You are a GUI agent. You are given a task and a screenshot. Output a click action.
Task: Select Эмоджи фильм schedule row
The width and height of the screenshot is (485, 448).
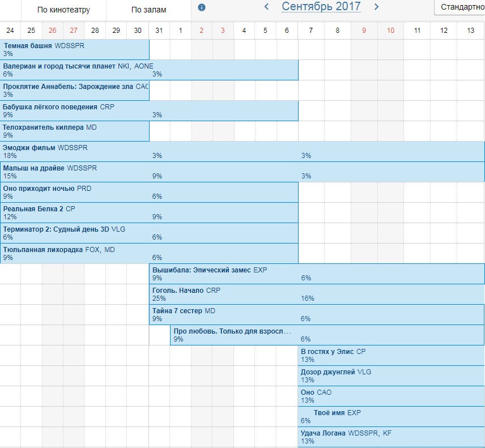(242, 151)
